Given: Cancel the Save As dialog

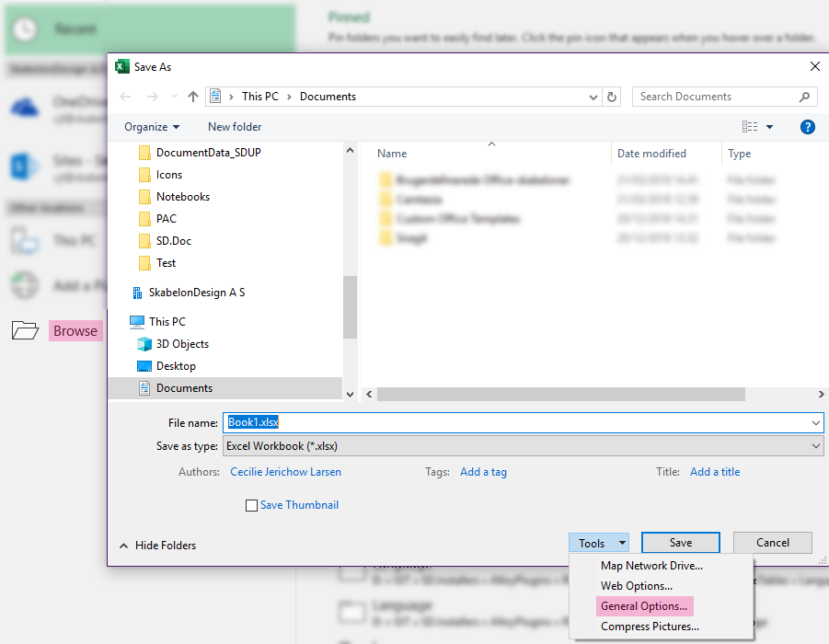Looking at the screenshot, I should coord(773,543).
